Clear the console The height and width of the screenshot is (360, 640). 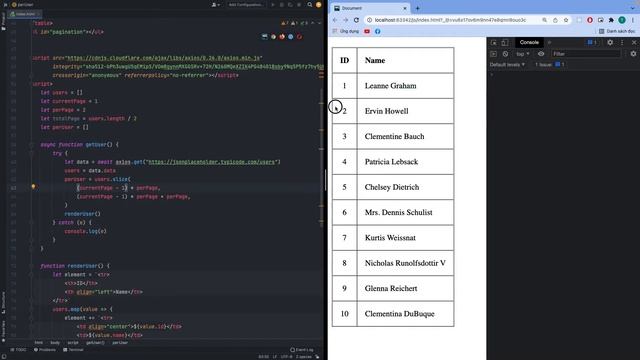coord(505,54)
